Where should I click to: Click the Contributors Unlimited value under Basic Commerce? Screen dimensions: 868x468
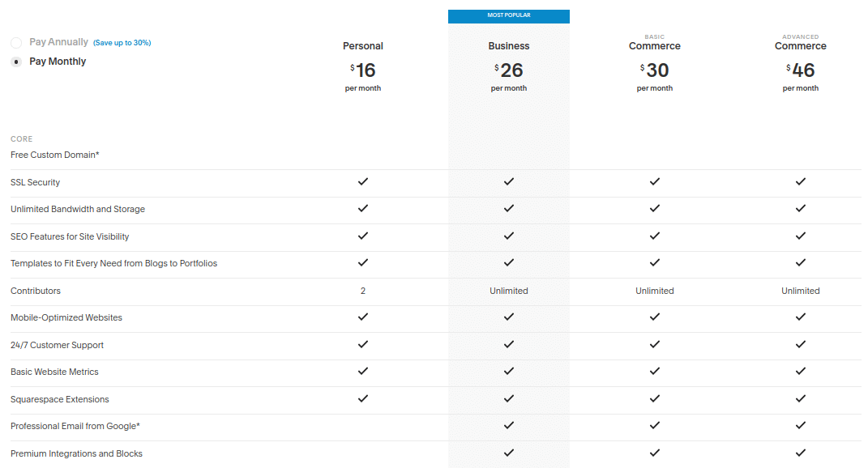point(654,291)
